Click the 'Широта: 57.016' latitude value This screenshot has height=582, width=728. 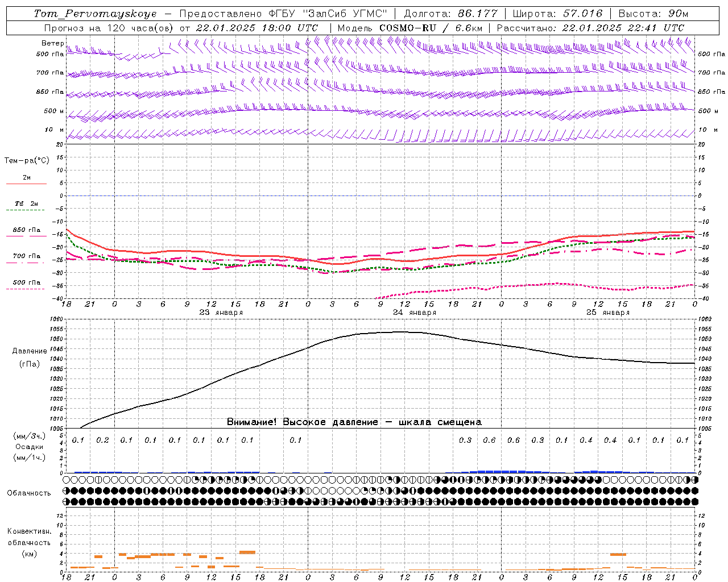coord(557,14)
